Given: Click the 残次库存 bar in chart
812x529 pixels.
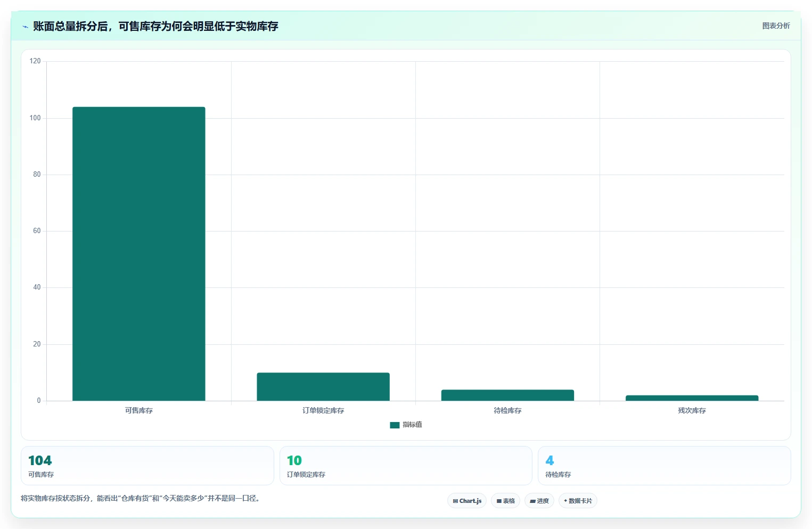Looking at the screenshot, I should [x=692, y=398].
